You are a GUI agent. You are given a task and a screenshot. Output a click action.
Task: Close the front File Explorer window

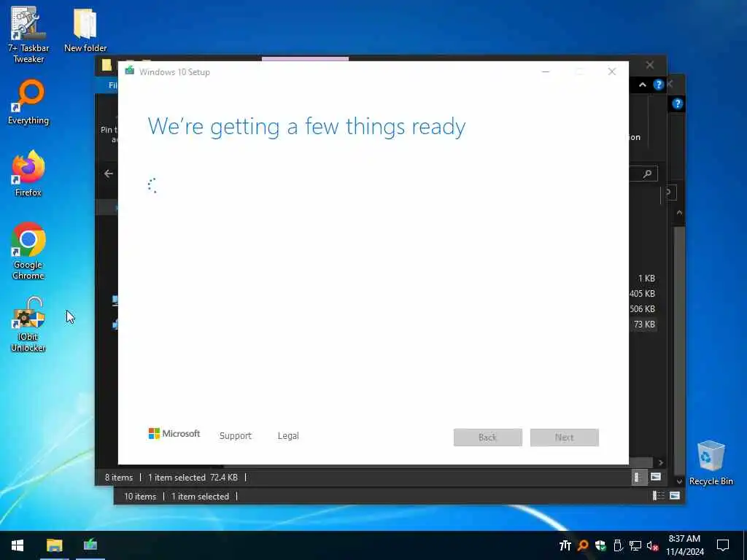tap(650, 65)
